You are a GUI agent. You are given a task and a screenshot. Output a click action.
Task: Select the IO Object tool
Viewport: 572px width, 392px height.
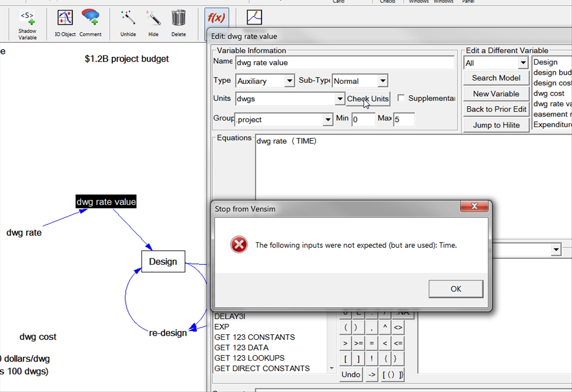tap(65, 24)
